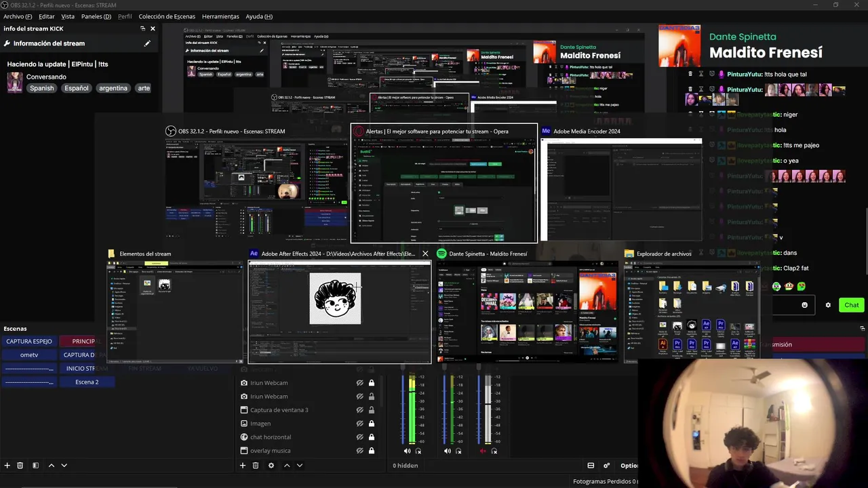868x488 pixels.
Task: Toggle lock on Captura de ventana 3
Action: point(371,410)
